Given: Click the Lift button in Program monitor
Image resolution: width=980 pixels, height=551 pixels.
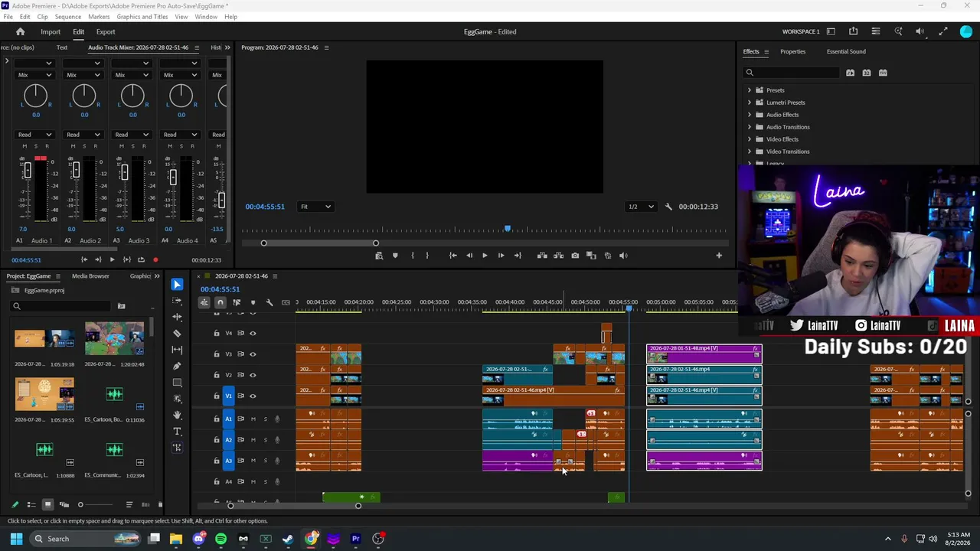Looking at the screenshot, I should click(x=542, y=256).
